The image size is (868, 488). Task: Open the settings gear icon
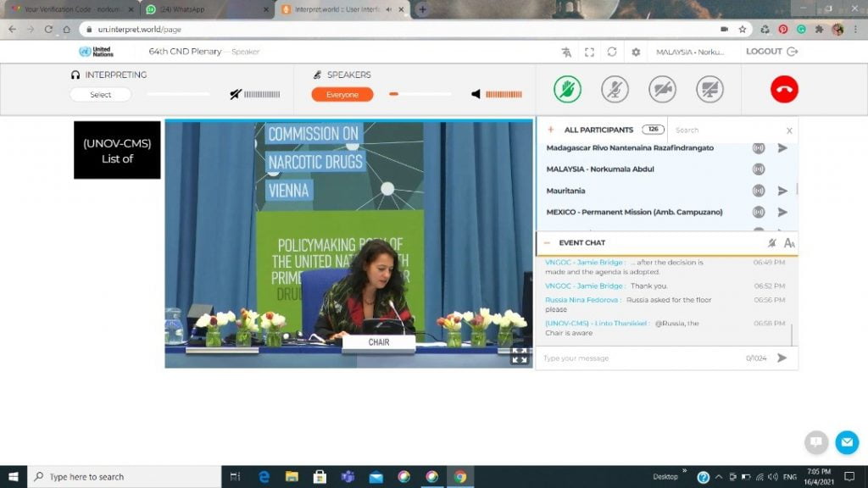click(636, 52)
